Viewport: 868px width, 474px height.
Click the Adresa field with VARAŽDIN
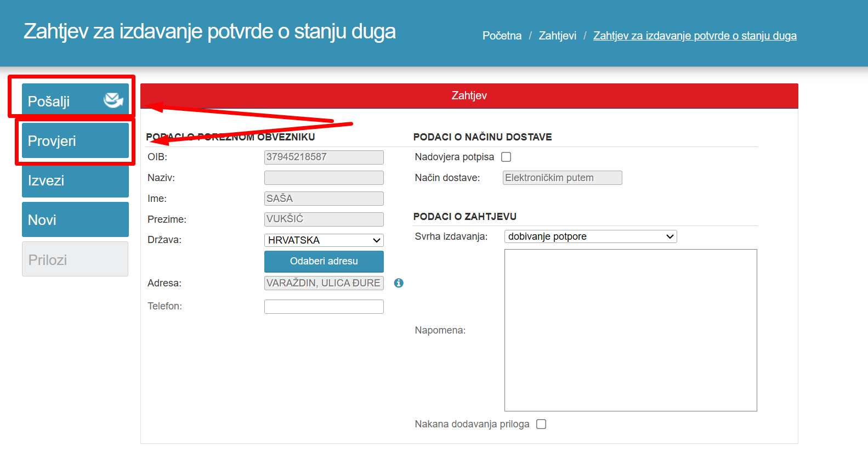click(x=324, y=283)
